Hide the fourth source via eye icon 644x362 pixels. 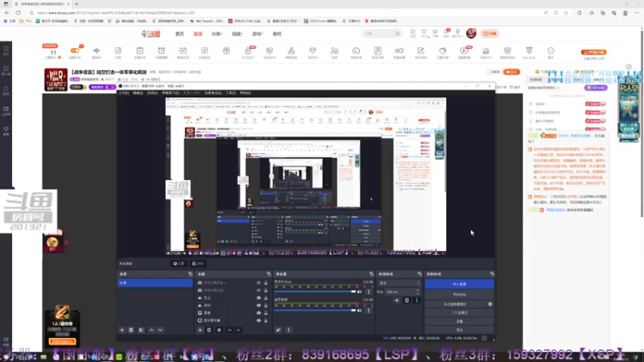click(x=258, y=306)
